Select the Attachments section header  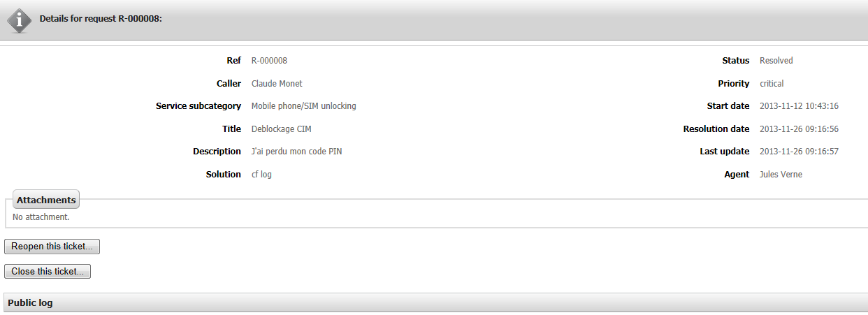click(x=46, y=200)
